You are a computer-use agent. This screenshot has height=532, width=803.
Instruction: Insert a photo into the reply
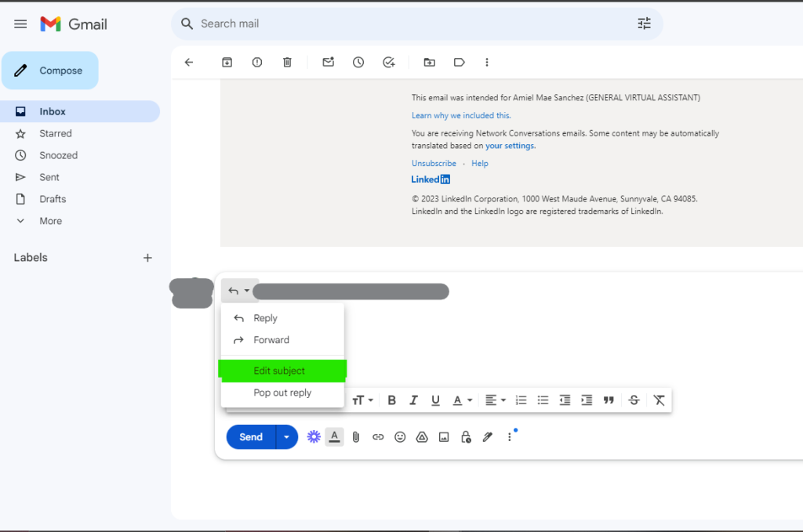pos(444,437)
